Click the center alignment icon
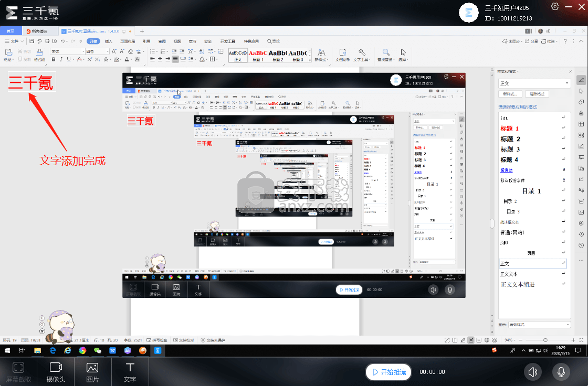588x386 pixels. 160,59
